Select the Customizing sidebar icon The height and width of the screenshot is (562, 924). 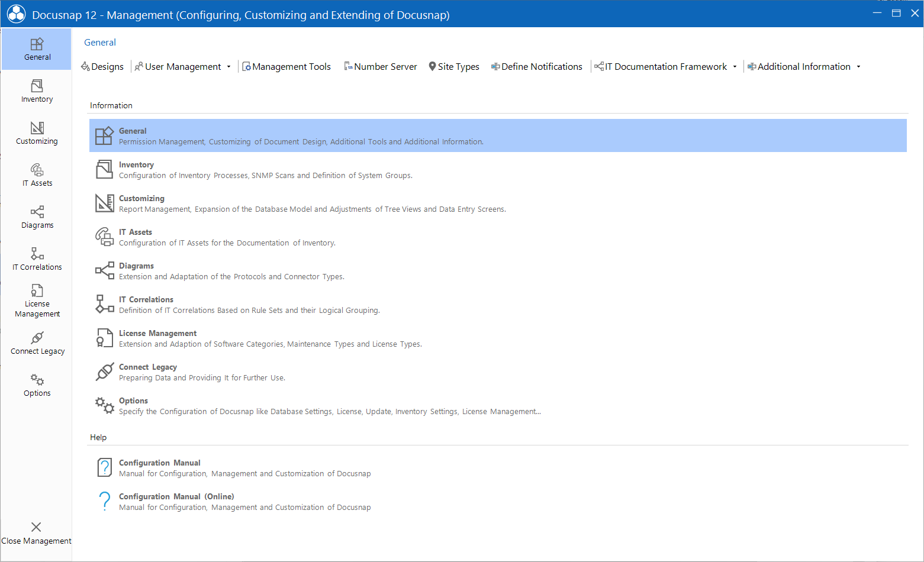click(37, 133)
